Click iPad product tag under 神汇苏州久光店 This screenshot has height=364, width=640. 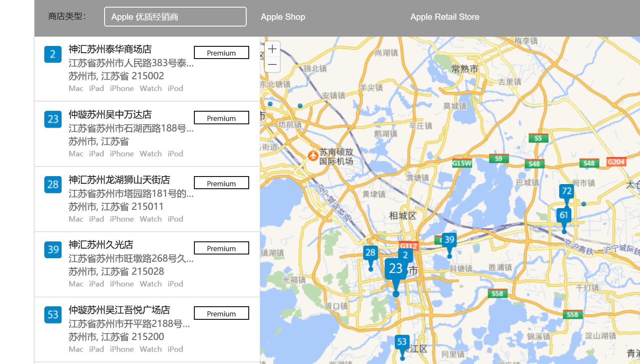click(97, 284)
